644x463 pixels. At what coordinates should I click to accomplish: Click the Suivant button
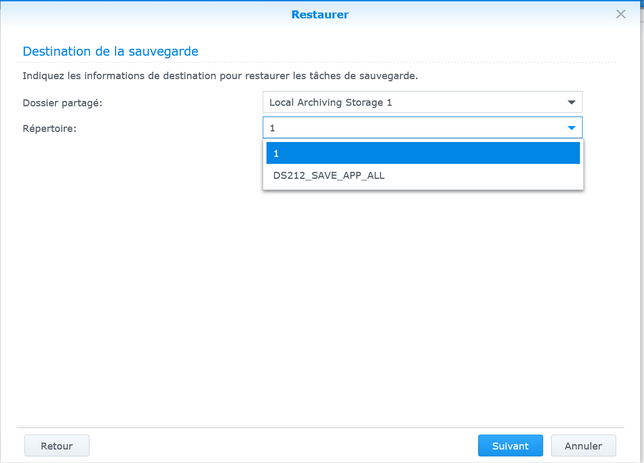(510, 446)
